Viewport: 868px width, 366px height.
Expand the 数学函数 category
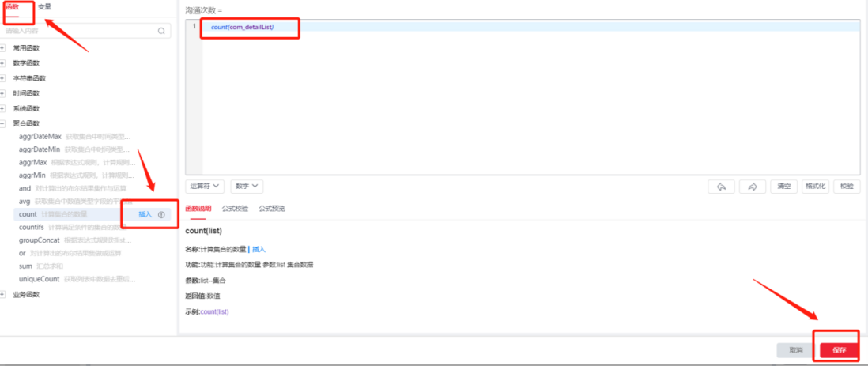3,63
